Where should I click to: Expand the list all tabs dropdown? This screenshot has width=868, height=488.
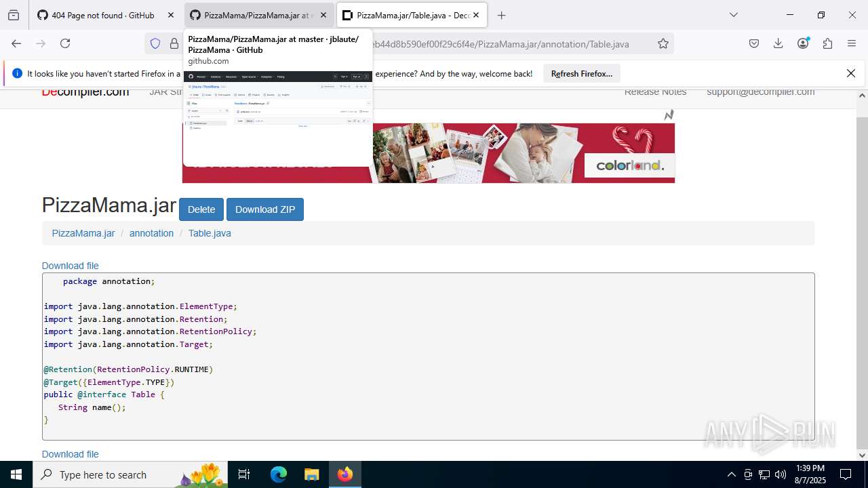coord(733,15)
